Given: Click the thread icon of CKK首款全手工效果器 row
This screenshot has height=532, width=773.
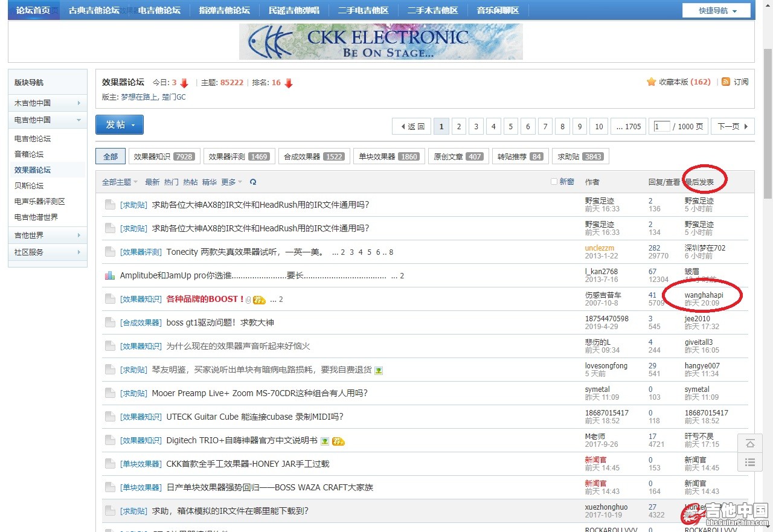Looking at the screenshot, I should tap(109, 464).
